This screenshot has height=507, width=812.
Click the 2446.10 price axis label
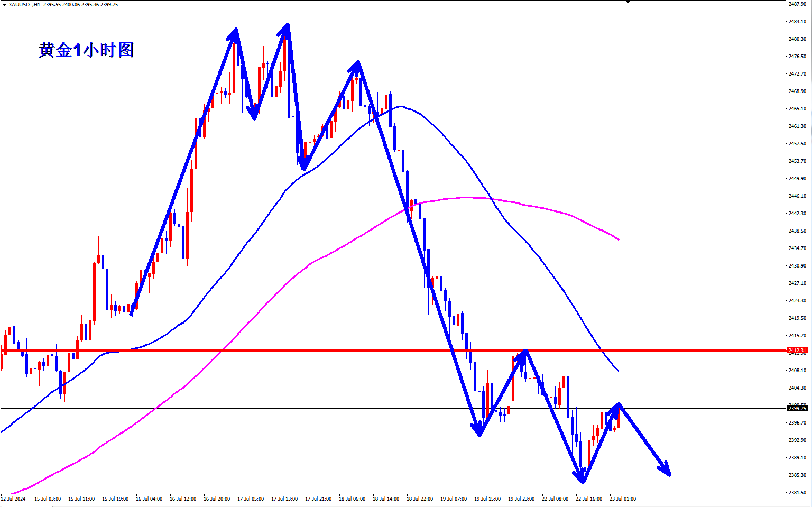point(797,196)
